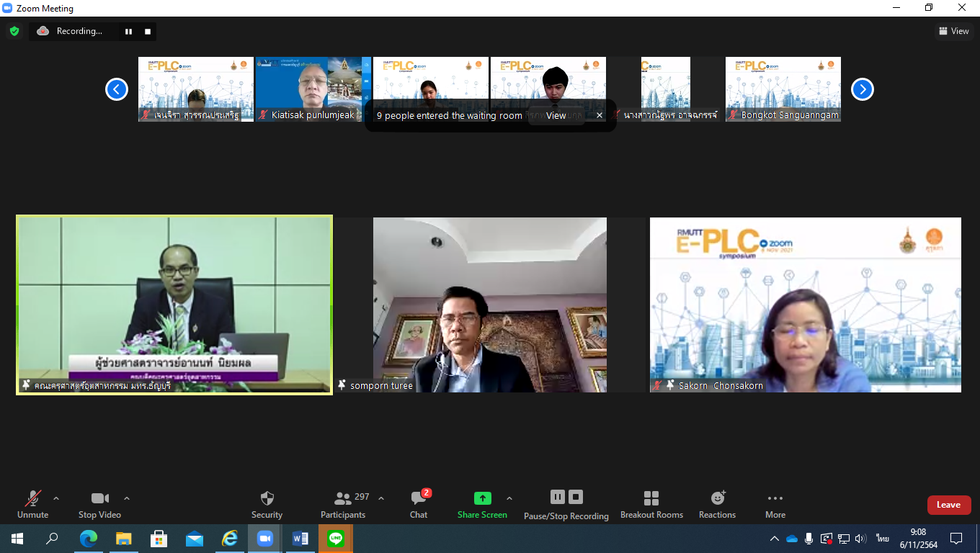Open Reactions menu
Screen dimensions: 980x553
(717, 504)
